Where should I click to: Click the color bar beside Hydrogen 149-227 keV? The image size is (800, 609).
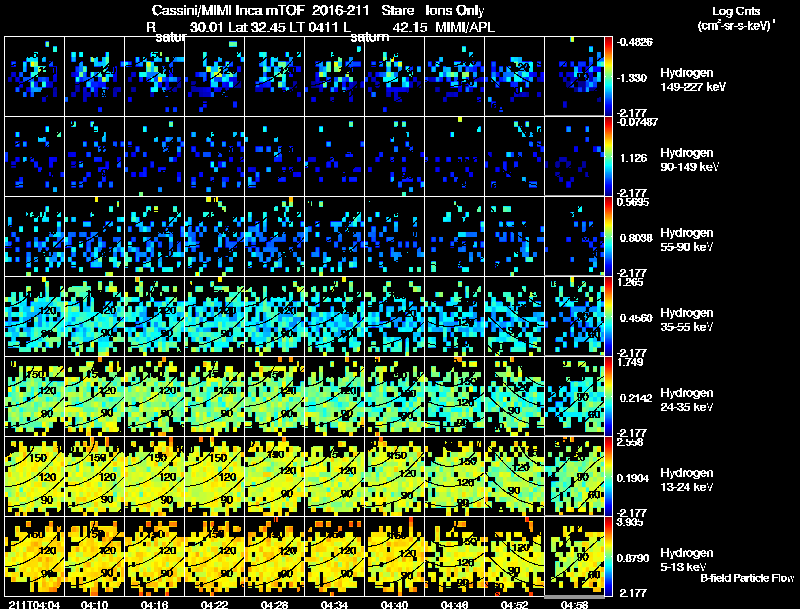609,76
